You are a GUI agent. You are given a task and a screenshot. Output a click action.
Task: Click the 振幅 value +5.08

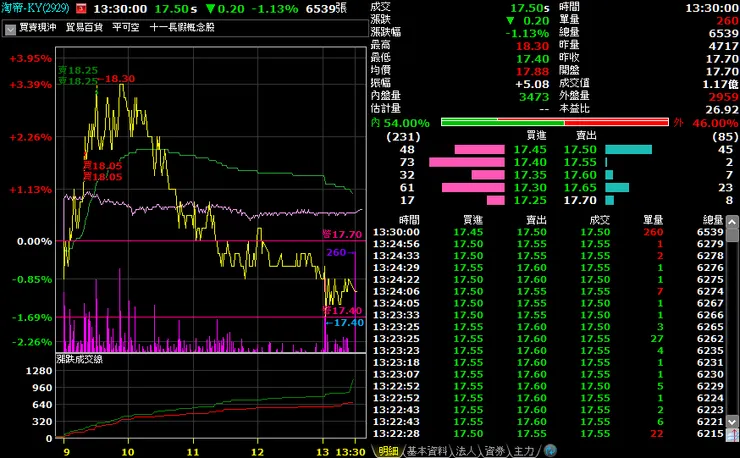[532, 84]
